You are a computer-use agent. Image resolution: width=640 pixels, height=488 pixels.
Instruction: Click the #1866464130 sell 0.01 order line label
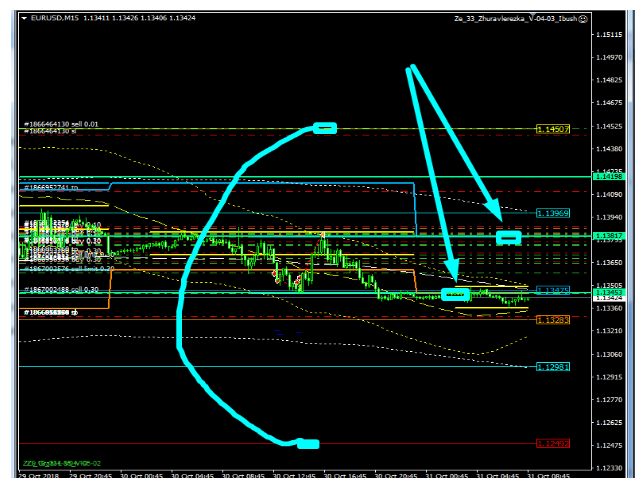62,123
